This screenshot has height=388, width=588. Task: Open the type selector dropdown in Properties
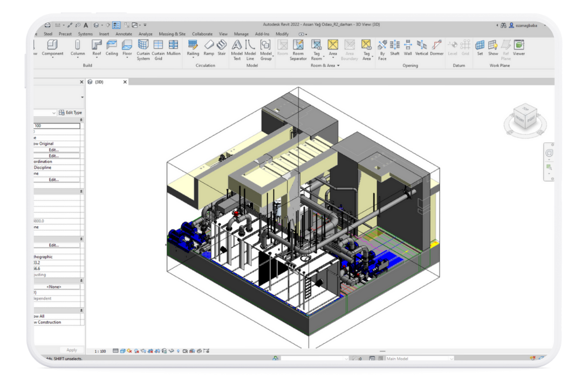tap(82, 98)
